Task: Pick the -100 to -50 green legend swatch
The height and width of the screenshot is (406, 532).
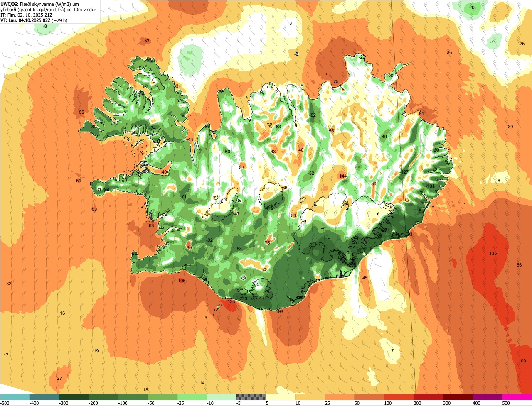Action: click(x=133, y=396)
